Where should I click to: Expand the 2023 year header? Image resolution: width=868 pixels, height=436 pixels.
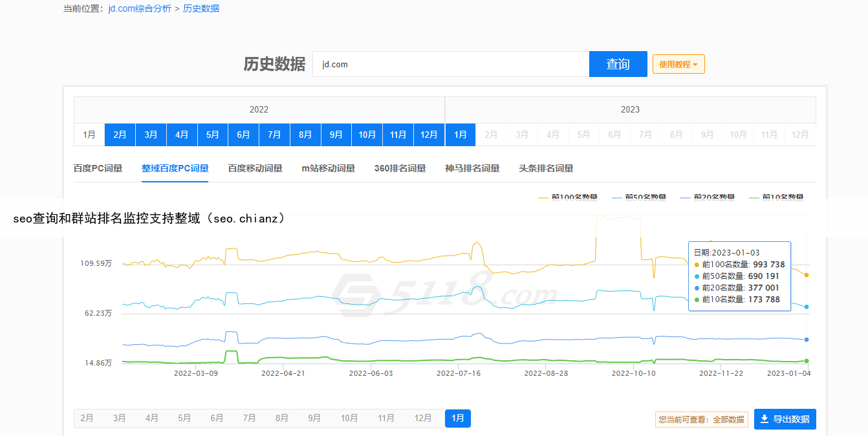click(x=630, y=110)
